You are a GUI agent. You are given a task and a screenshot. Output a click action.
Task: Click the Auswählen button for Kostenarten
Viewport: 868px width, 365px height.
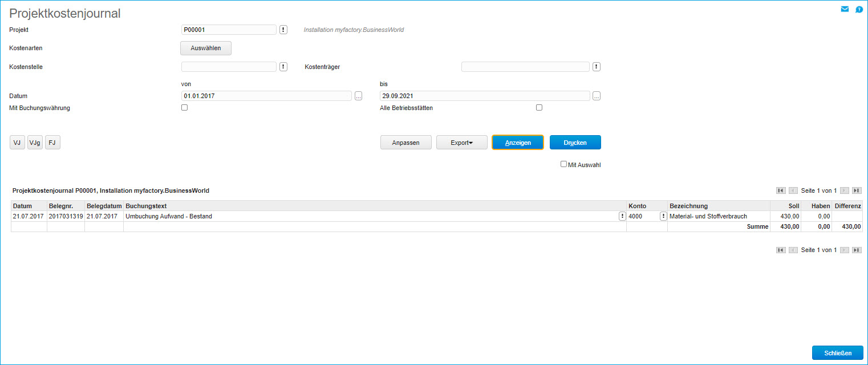point(205,48)
